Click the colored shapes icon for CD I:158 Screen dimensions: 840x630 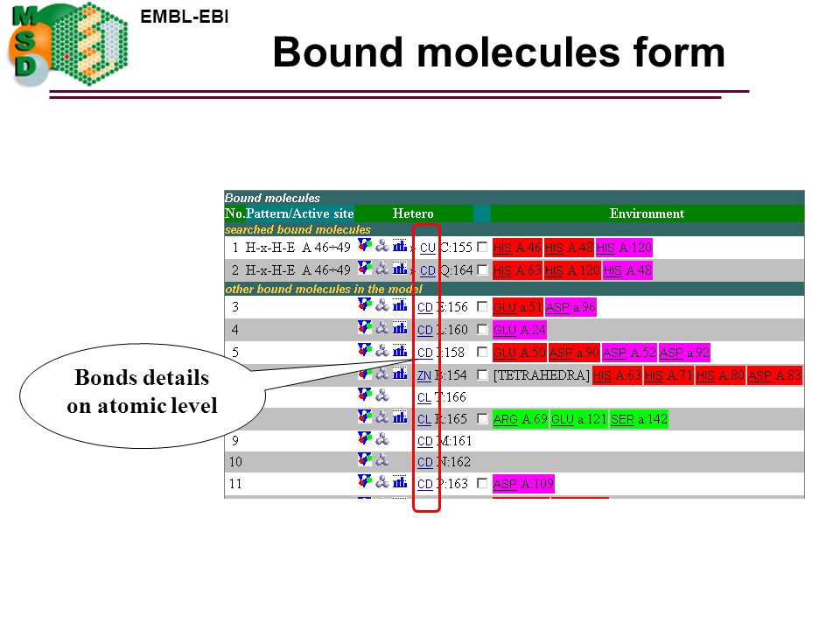[365, 350]
